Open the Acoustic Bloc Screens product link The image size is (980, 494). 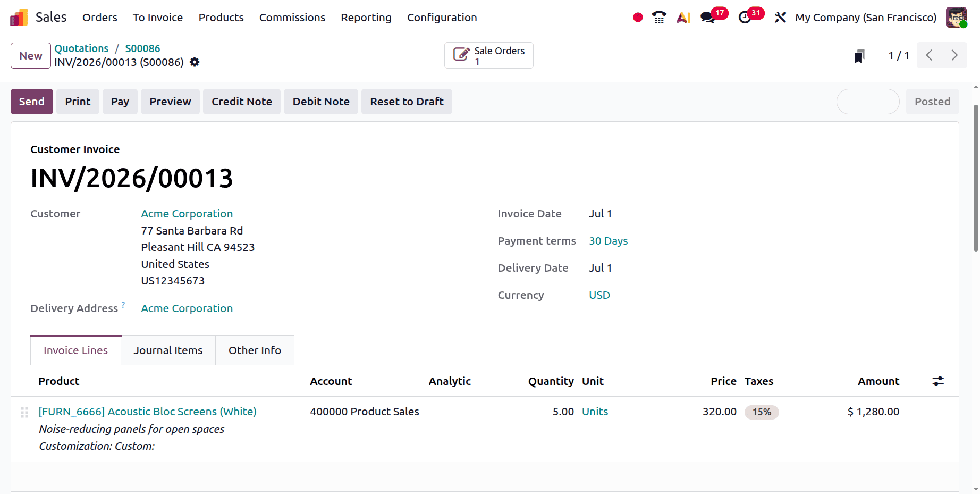(x=147, y=412)
